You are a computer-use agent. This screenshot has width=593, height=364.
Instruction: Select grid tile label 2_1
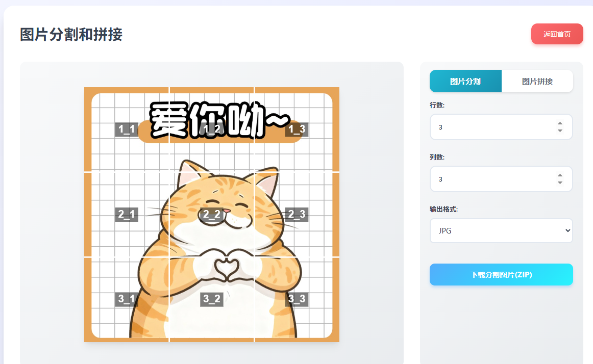coord(127,214)
